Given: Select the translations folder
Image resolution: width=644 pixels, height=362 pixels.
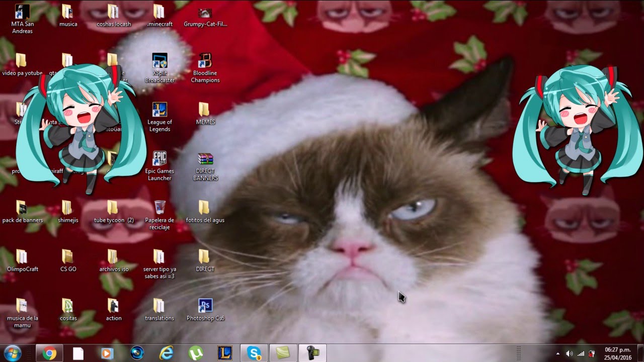Looking at the screenshot, I should 159,310.
